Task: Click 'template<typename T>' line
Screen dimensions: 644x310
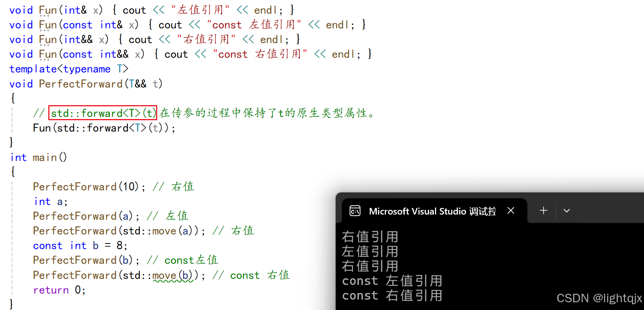Action: (x=69, y=69)
